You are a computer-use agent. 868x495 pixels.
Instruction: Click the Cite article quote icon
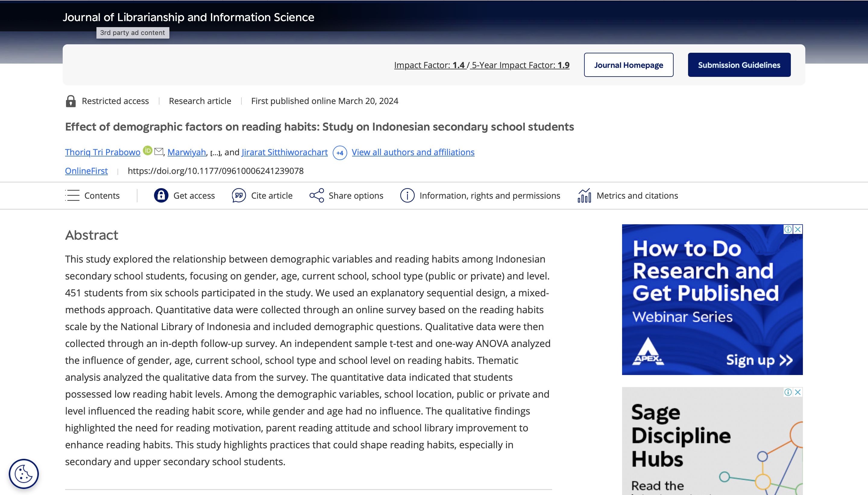click(239, 195)
